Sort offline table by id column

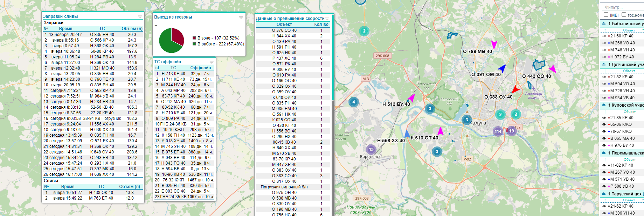tap(157, 68)
